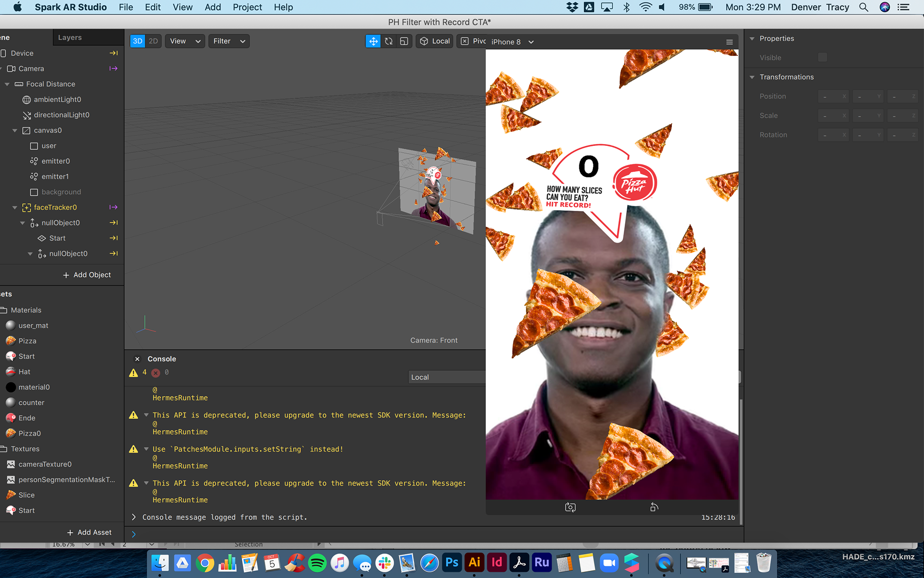The height and width of the screenshot is (578, 924).
Task: Collapse the Focal Distance node
Action: 7,84
